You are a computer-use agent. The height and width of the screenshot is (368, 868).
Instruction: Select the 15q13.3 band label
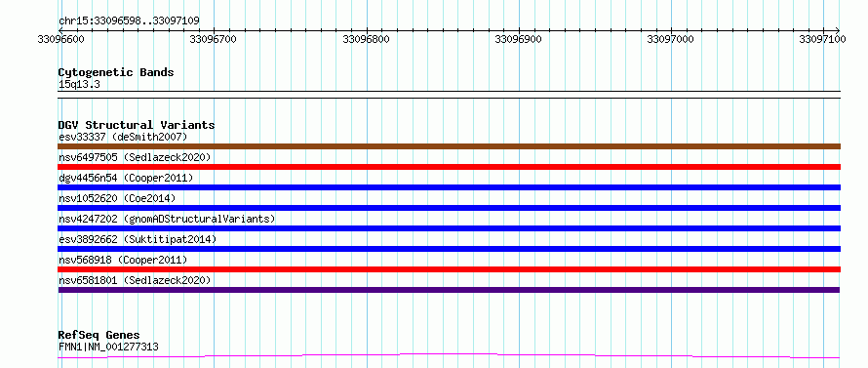[79, 85]
